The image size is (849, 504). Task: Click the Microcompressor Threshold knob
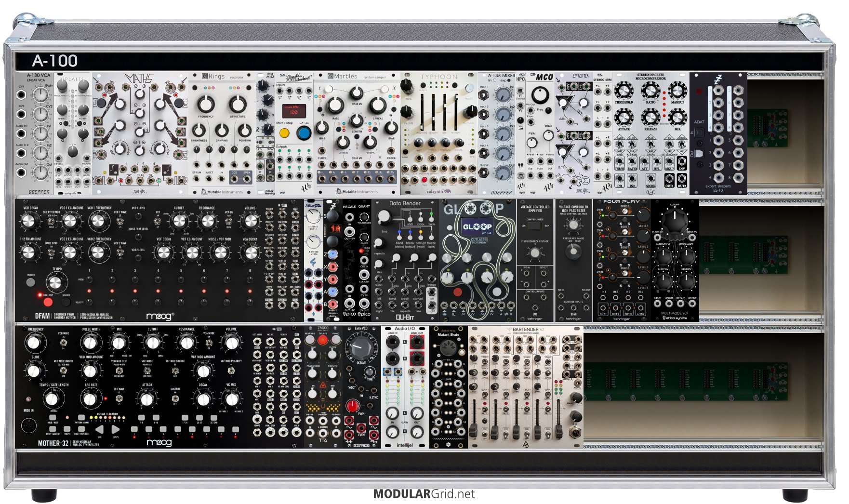tap(623, 90)
